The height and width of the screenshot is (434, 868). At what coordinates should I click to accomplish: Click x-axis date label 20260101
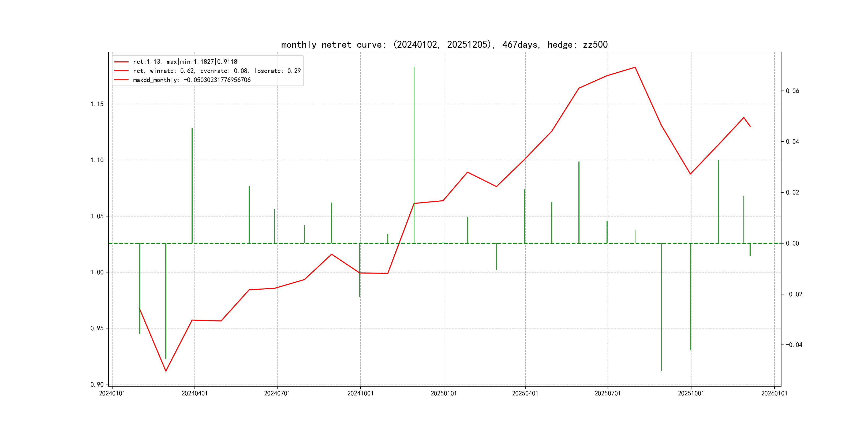[774, 393]
